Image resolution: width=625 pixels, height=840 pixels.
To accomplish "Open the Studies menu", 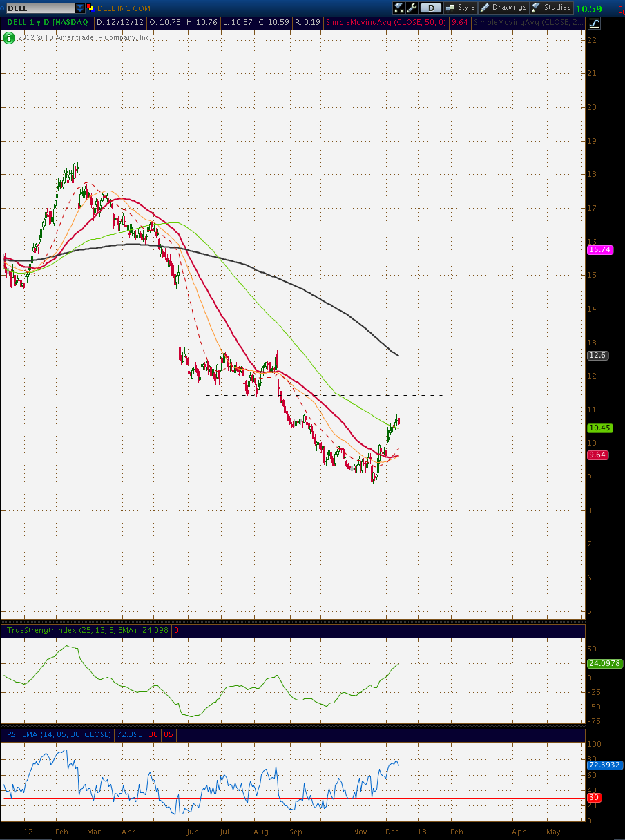I will click(552, 8).
